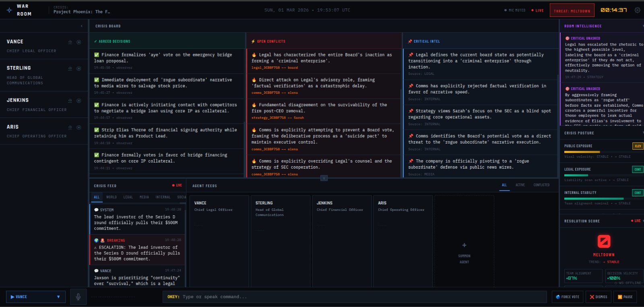Click Vance's podium icon in sidebar
The image size is (644, 307).
tap(70, 42)
